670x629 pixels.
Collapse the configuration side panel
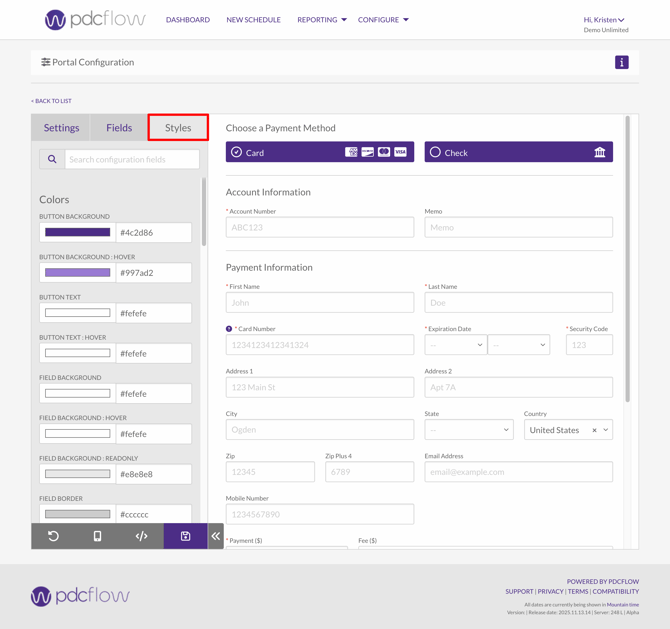coord(216,536)
